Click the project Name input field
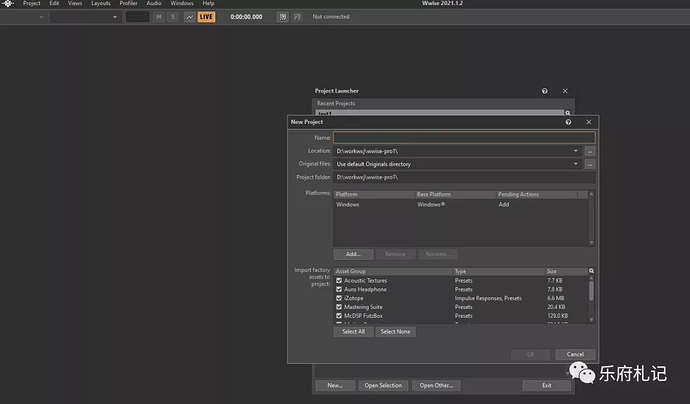The width and height of the screenshot is (690, 404). (x=463, y=137)
